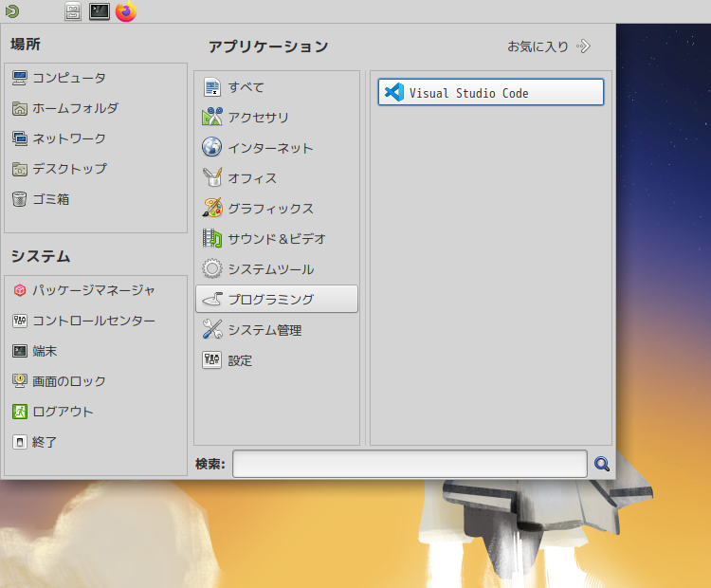The width and height of the screenshot is (711, 588).
Task: Click the デスクトップ label
Action: coord(70,169)
